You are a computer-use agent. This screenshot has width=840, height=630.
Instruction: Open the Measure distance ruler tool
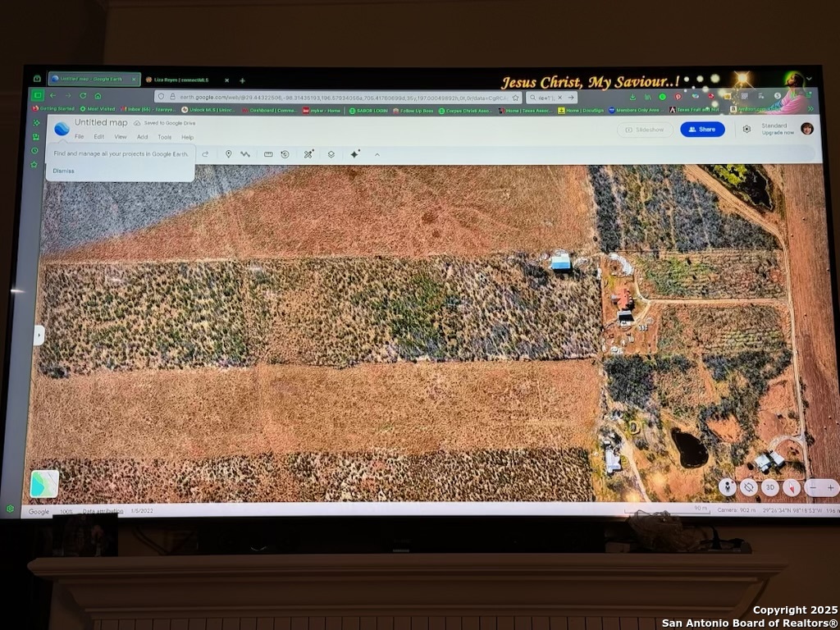point(268,154)
